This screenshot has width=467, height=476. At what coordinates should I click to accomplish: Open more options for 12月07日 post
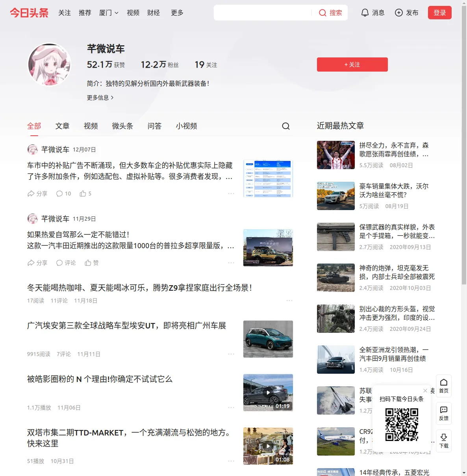231,194
